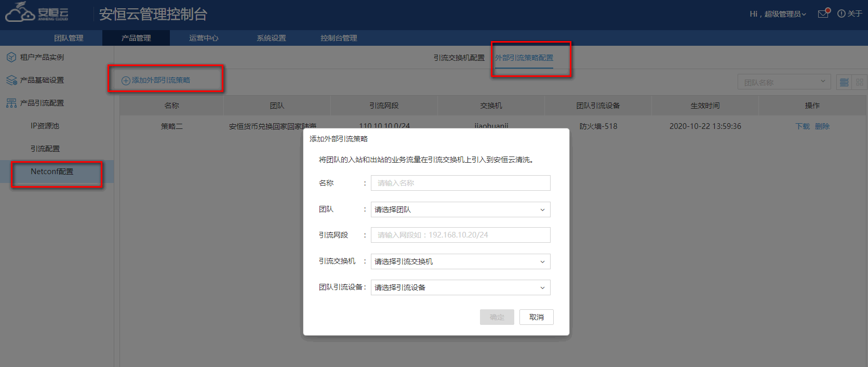Focus the 请输入名称 name input field
The height and width of the screenshot is (367, 868).
[460, 183]
